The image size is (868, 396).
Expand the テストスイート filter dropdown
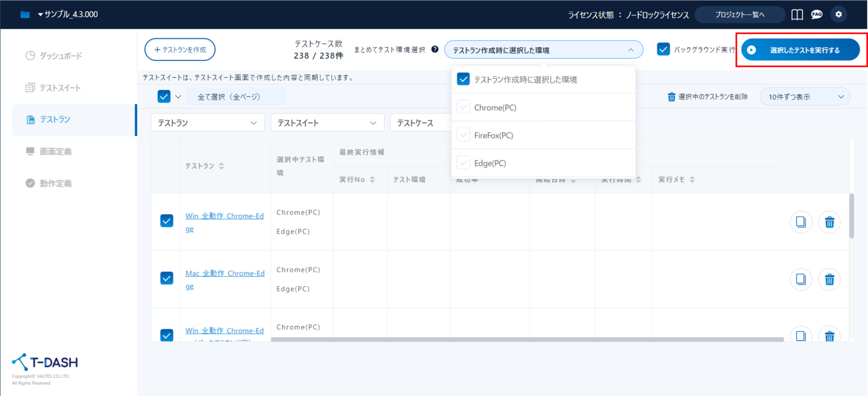tap(327, 123)
